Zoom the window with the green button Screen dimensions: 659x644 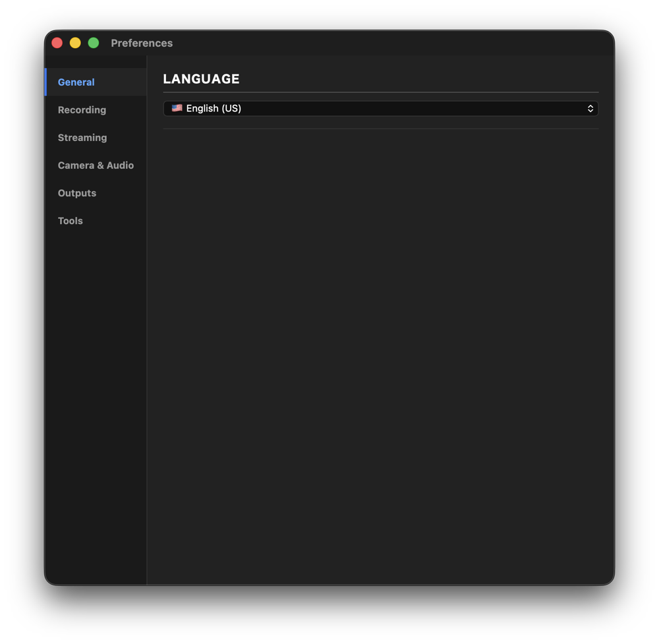click(94, 43)
